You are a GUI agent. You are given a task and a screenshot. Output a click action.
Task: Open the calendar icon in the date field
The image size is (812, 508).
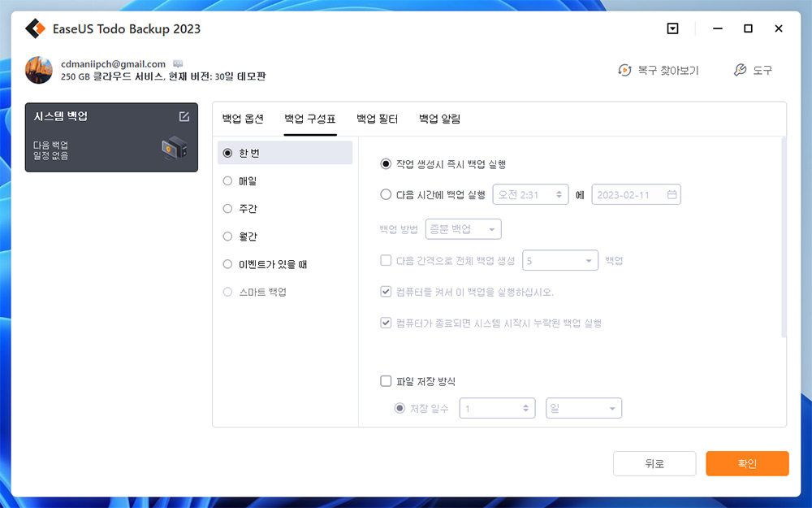[672, 194]
